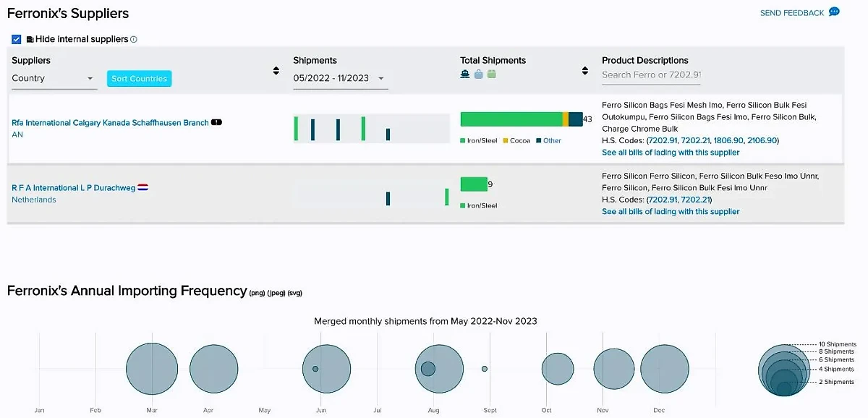The width and height of the screenshot is (868, 418).
Task: Open the 05/2022 - 11/2023 date range dropdown
Action: pyautogui.click(x=339, y=78)
